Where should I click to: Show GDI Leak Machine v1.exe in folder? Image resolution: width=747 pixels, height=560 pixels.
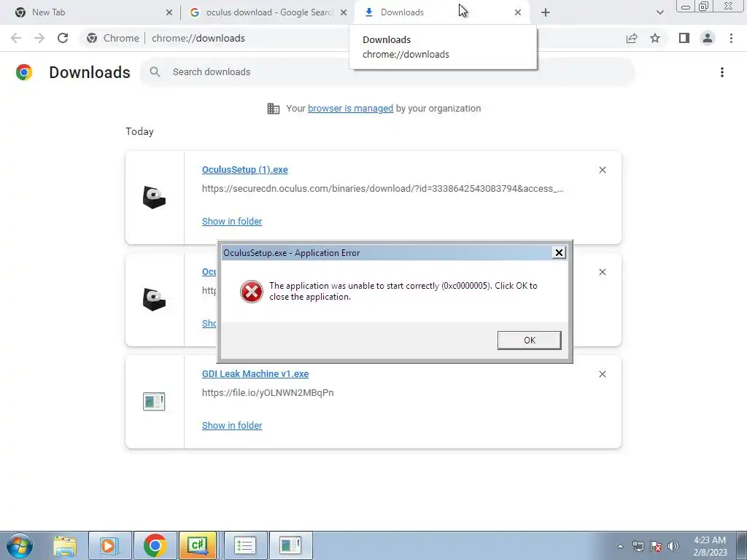tap(232, 425)
